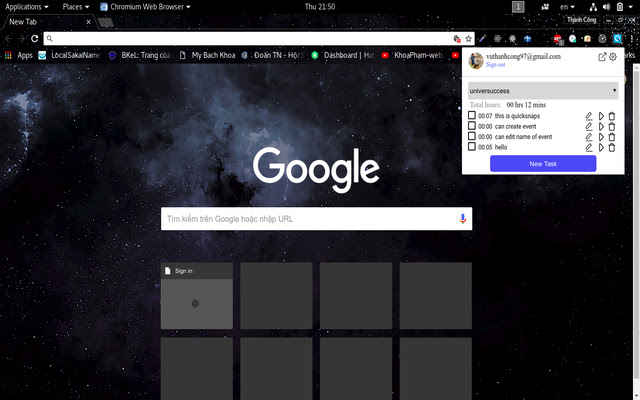
Task: Open the 'en' keyboard language dropdown
Action: pos(567,7)
